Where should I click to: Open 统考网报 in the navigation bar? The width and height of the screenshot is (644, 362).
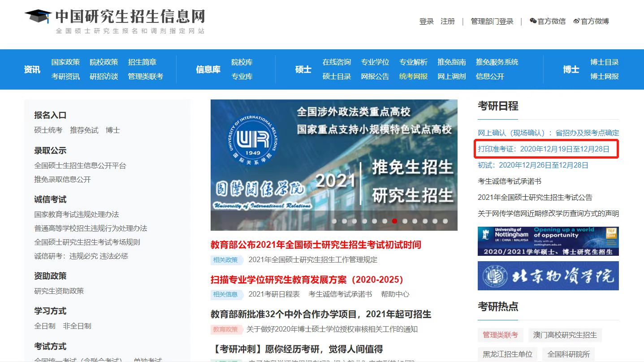coord(413,77)
